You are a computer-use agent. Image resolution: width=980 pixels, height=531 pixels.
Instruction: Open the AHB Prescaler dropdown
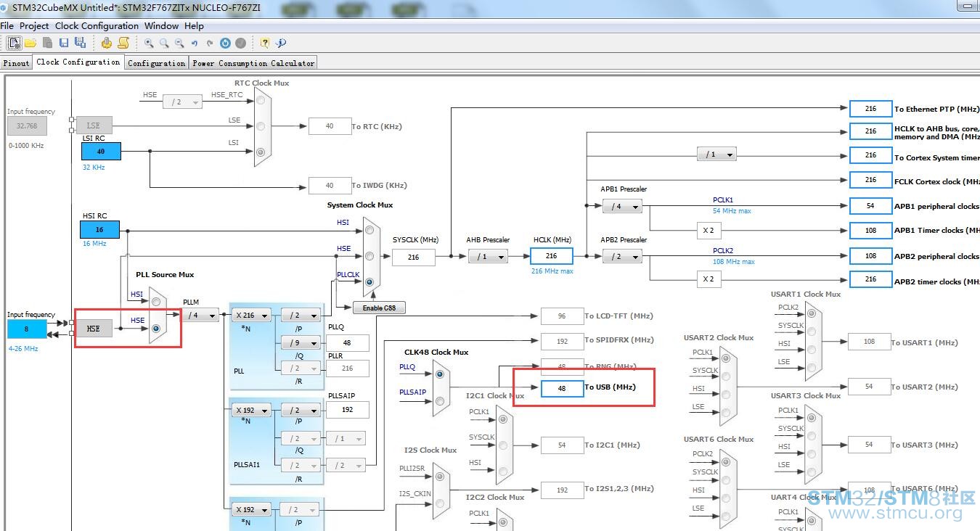[x=487, y=256]
